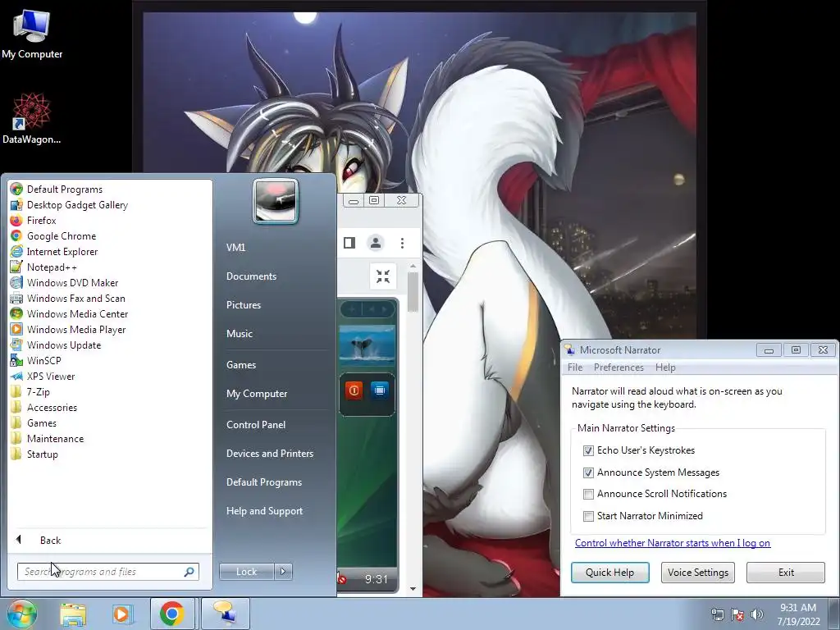Open Control whether Narrator starts link
840x630 pixels.
coord(673,543)
